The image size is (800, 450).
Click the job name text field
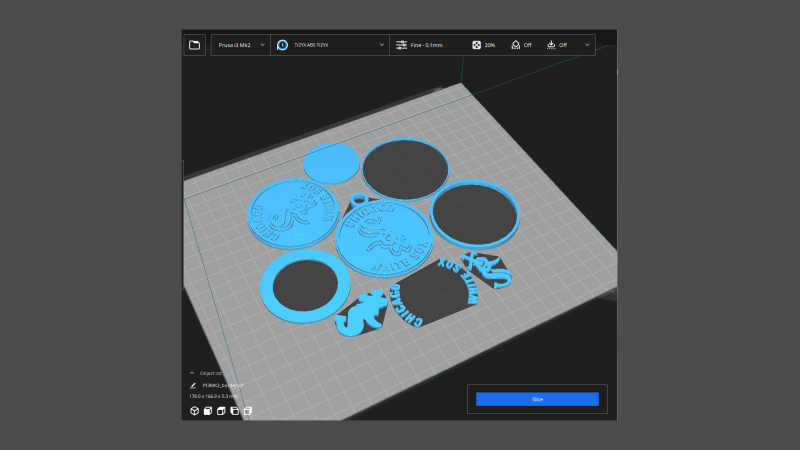(x=223, y=384)
